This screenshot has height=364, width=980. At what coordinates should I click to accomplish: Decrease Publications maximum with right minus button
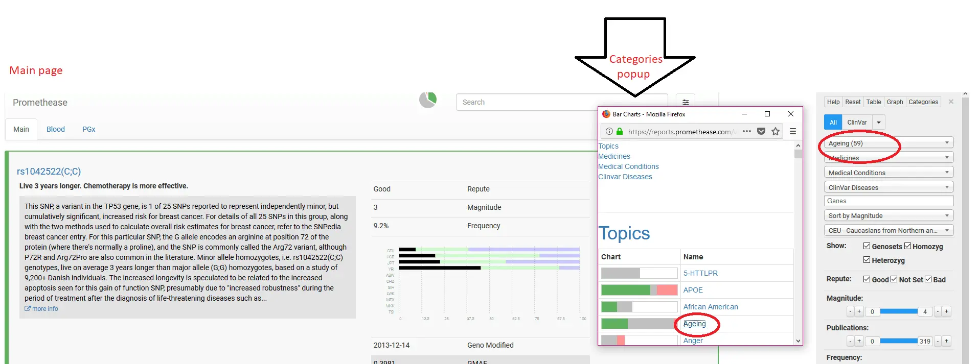938,341
